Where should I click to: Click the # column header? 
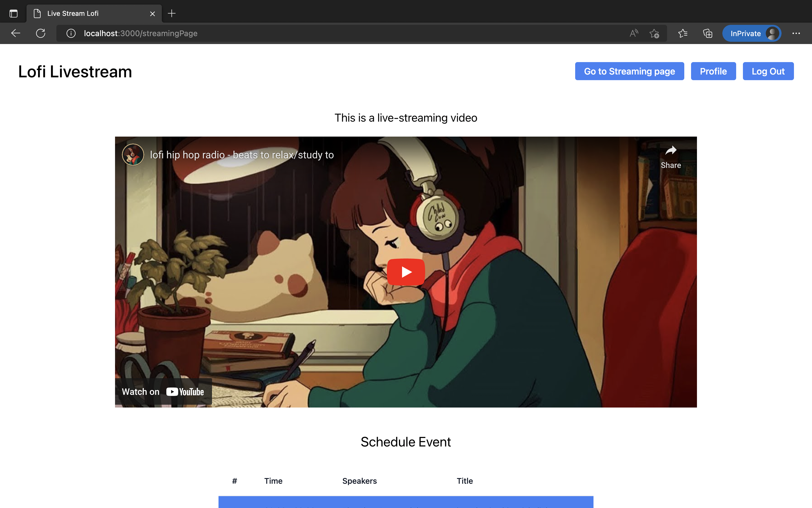point(235,481)
